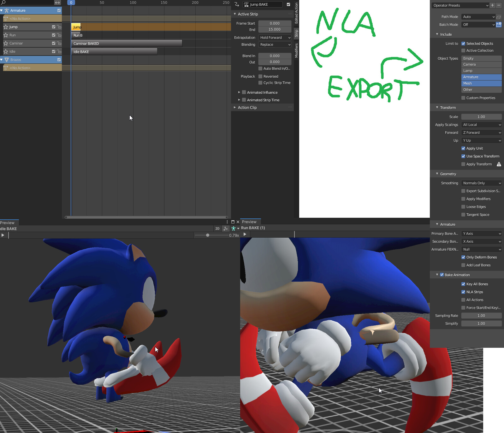This screenshot has width=504, height=433.
Task: Toggle the lock icon on the Idle track
Action: pos(59,51)
